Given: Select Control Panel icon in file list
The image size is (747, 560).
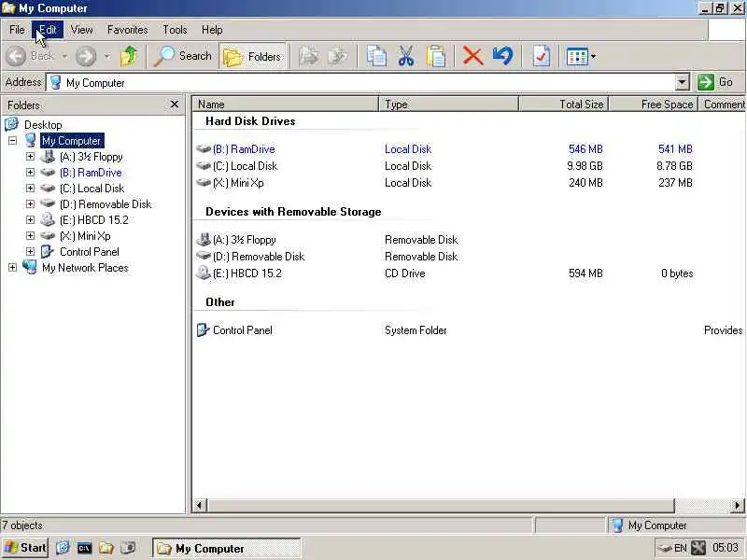Looking at the screenshot, I should point(204,329).
